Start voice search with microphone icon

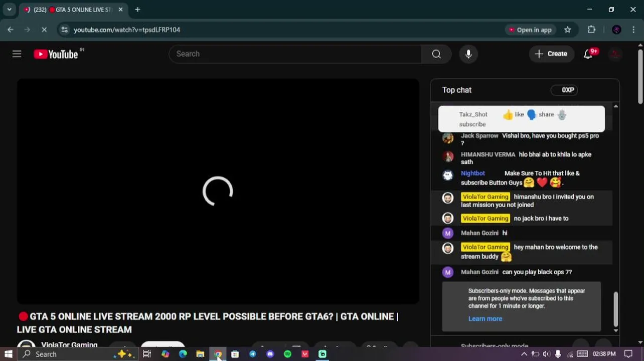(468, 54)
